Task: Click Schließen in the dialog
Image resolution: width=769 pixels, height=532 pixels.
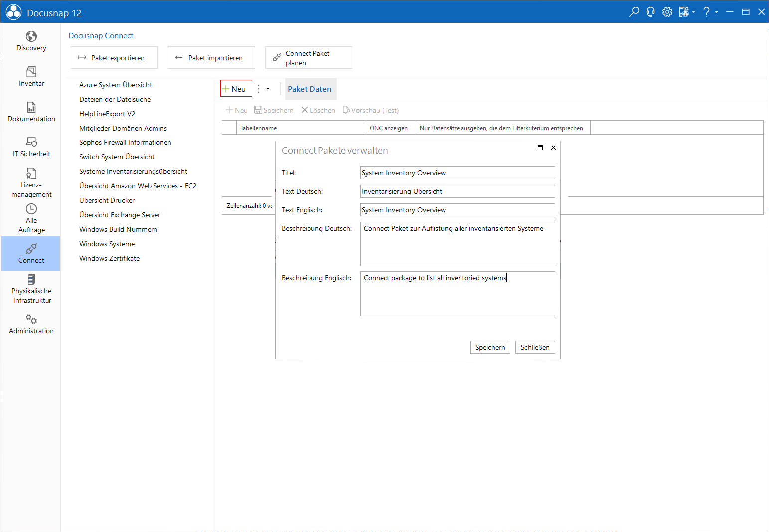Action: [x=535, y=347]
